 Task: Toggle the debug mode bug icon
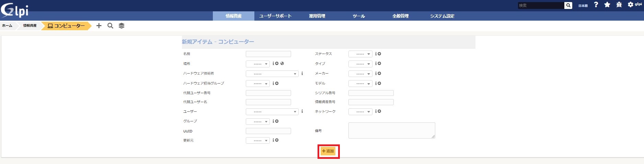coord(619,5)
